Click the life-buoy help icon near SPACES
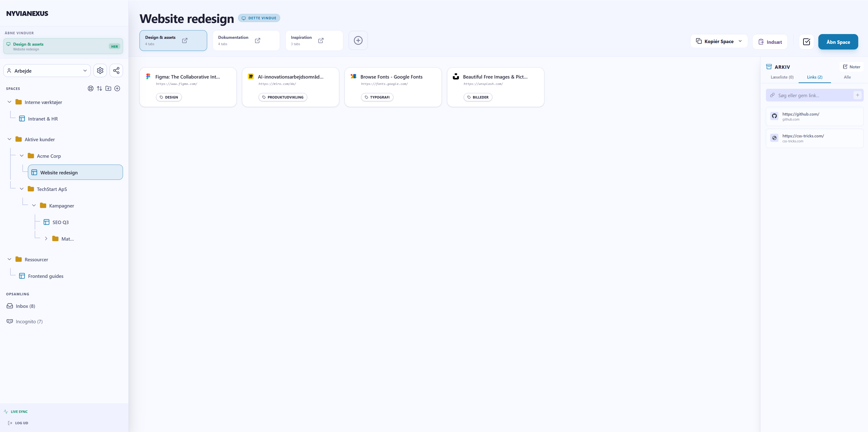Screen dimensions: 868x432 pos(90,88)
